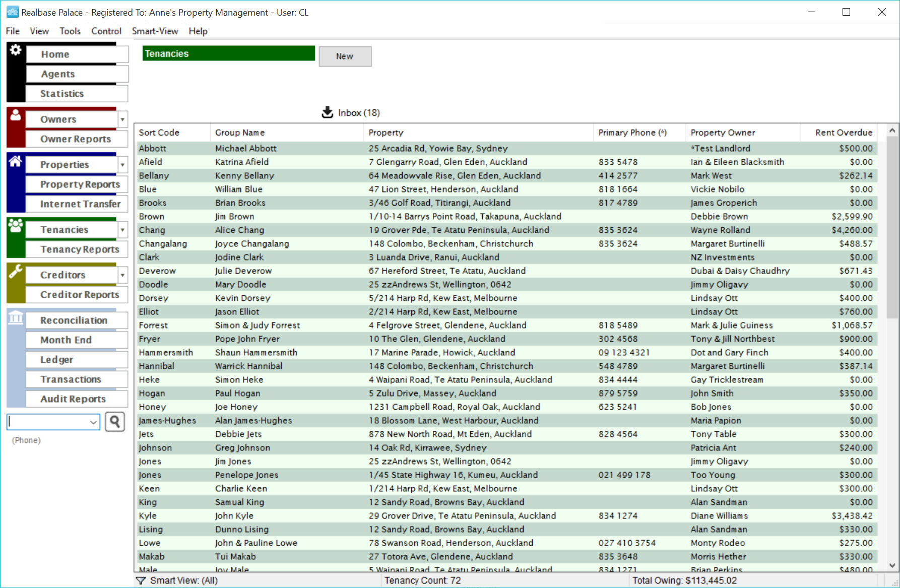Screen dimensions: 900x588
Task: Click the gear settings icon beside Home
Action: click(x=16, y=50)
